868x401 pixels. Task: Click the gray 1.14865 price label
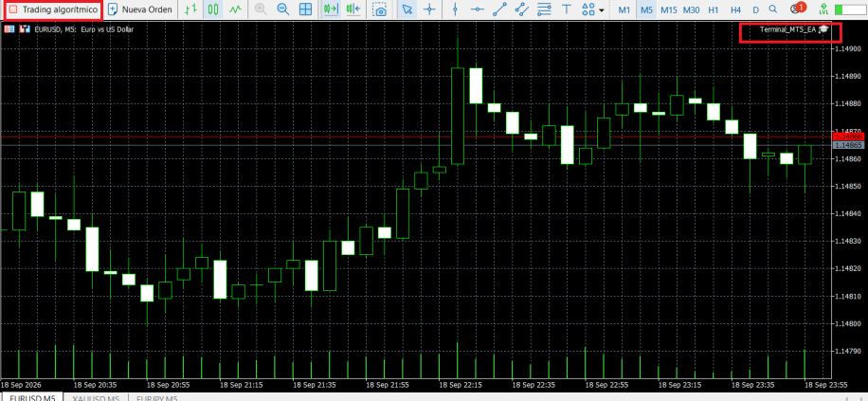coord(848,144)
